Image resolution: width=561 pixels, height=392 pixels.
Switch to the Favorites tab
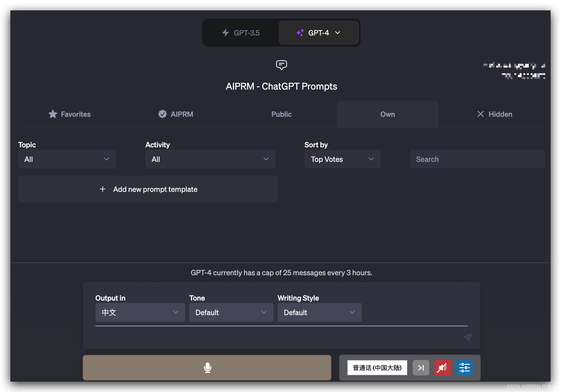coord(69,114)
